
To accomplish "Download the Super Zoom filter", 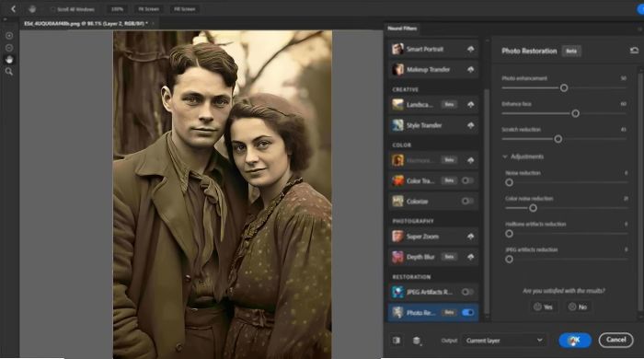I will coord(471,237).
